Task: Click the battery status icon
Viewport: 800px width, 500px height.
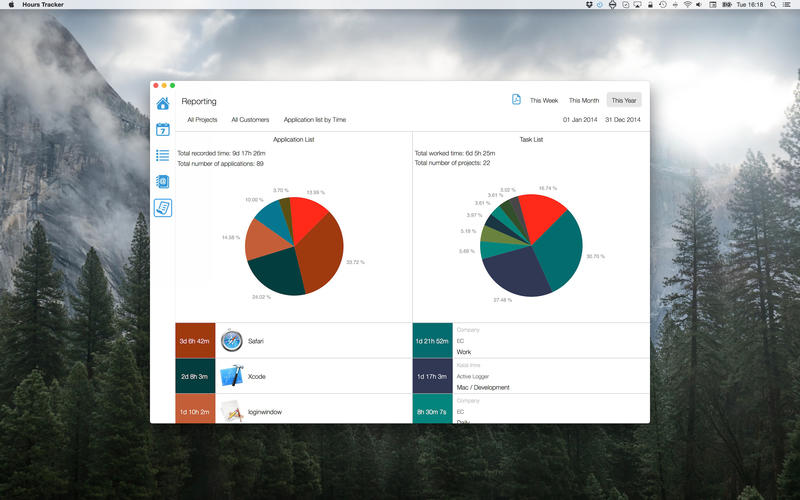Action: 727,5
